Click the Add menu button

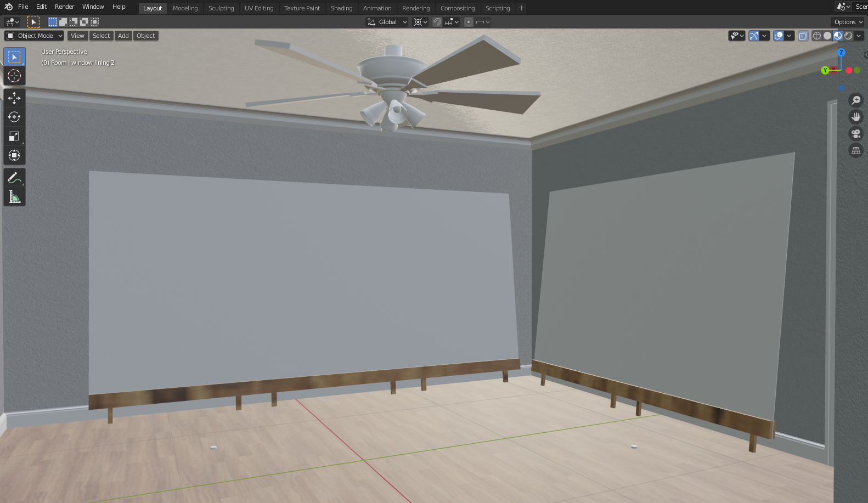[123, 36]
